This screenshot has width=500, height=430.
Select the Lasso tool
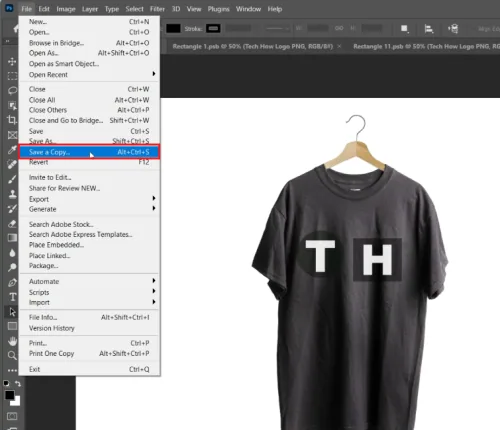[12, 91]
